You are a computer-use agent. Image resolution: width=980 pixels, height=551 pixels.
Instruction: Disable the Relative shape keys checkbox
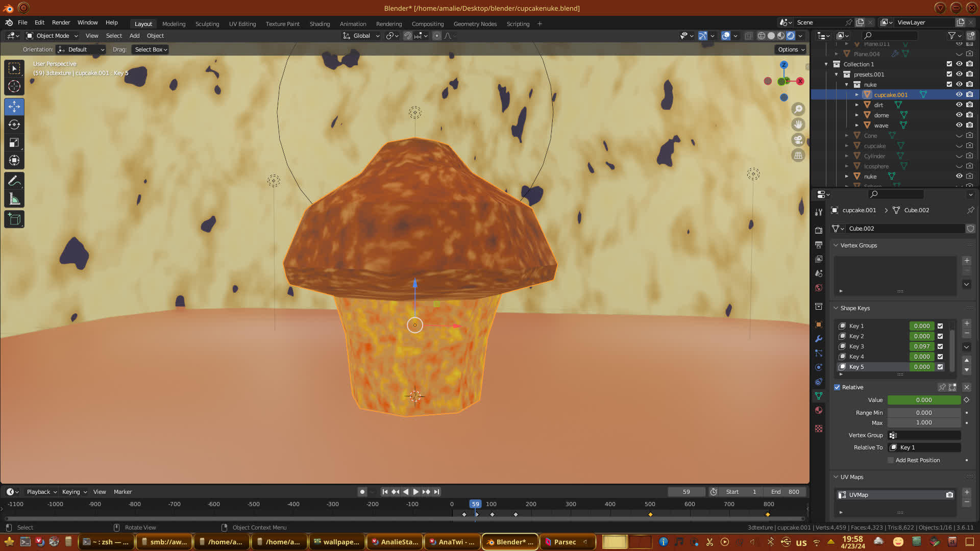(837, 387)
